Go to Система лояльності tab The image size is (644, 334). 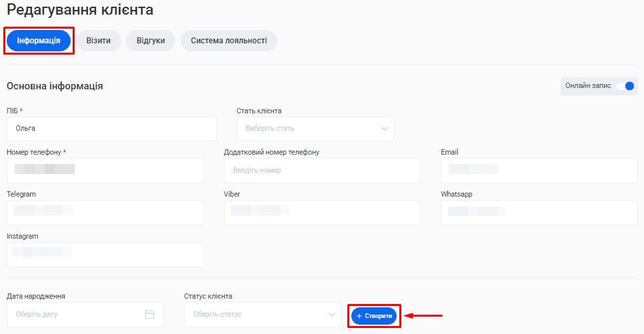(229, 41)
